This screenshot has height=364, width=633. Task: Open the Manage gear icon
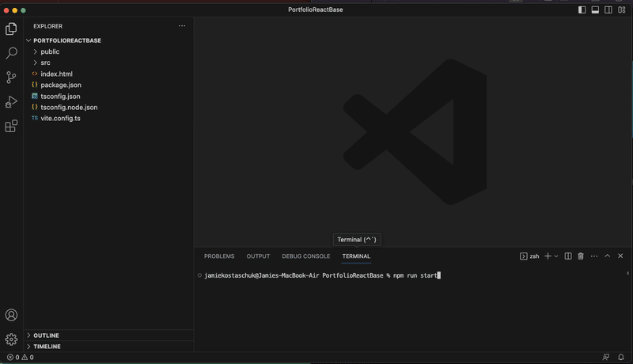pos(11,339)
